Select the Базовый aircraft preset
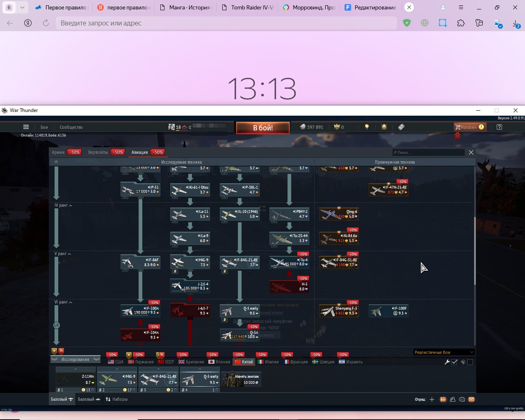 pos(62,399)
